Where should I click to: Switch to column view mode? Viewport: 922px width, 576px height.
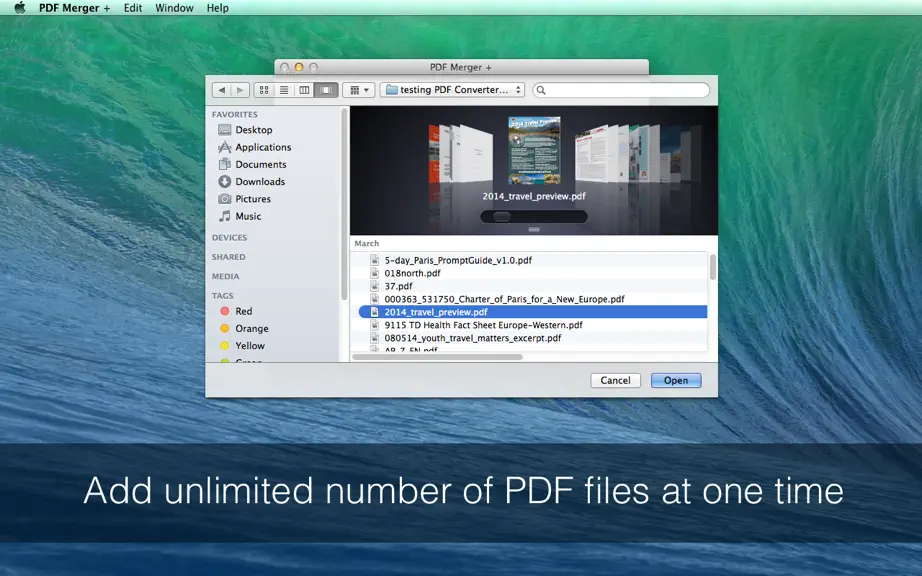[x=304, y=90]
